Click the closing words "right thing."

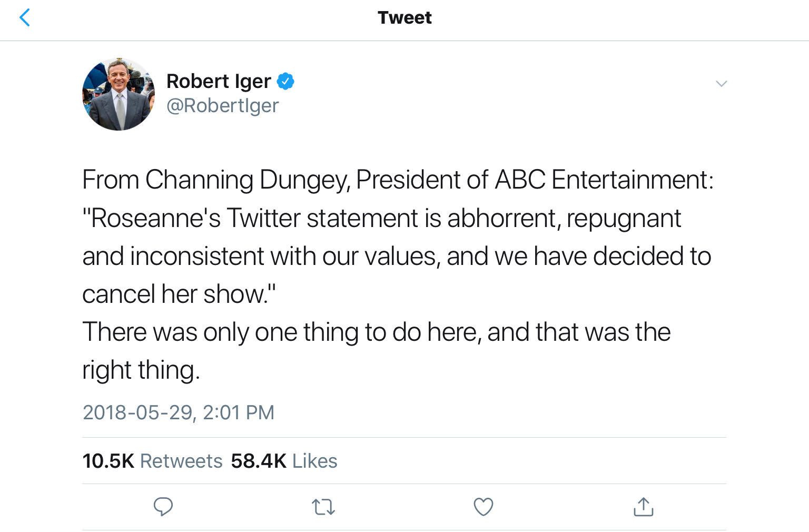141,370
